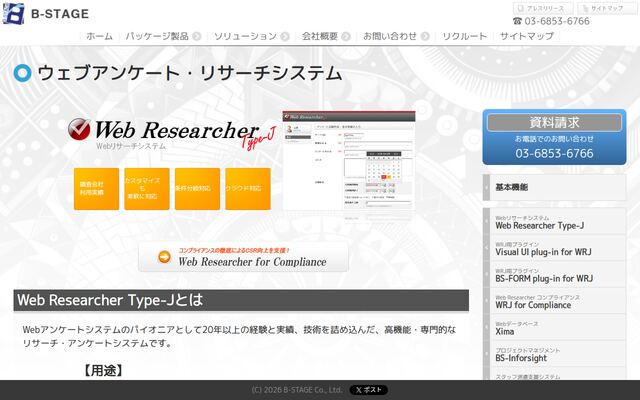Click the Web Researcher for Compliance banner
The width and height of the screenshot is (640, 400).
[244, 257]
